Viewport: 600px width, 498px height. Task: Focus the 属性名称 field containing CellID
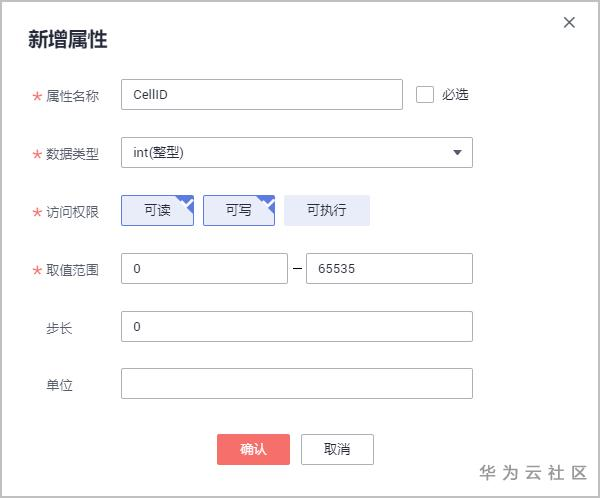click(x=261, y=95)
